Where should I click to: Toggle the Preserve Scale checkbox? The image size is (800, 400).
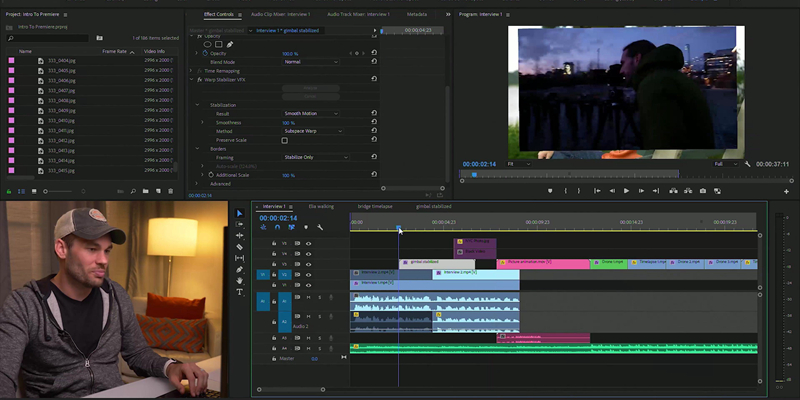coord(284,140)
